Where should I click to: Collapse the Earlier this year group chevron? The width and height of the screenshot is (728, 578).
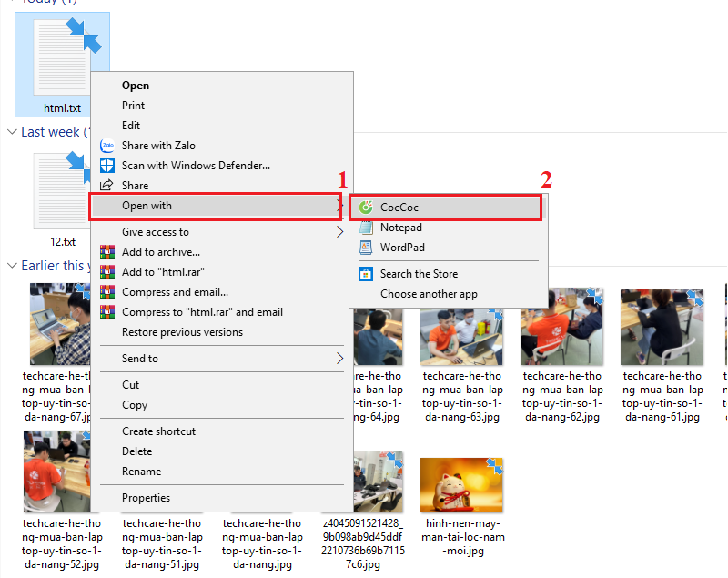coord(11,266)
